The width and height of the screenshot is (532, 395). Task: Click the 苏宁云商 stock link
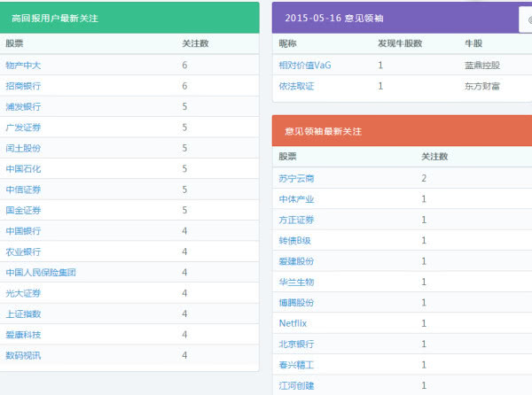click(x=296, y=178)
